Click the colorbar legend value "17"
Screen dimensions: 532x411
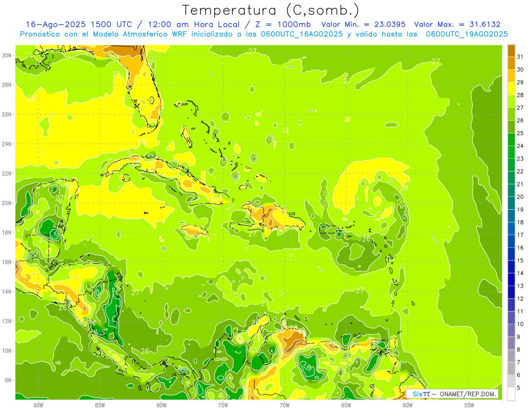coord(520,235)
